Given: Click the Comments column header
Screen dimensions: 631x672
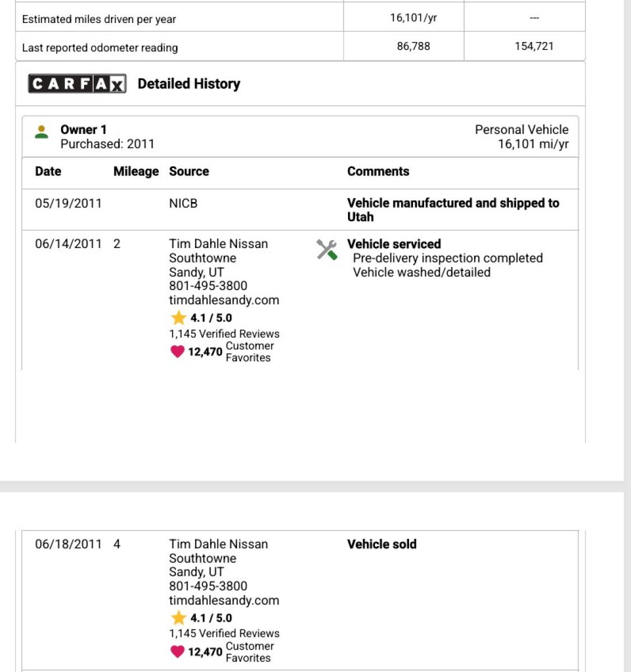Looking at the screenshot, I should tap(378, 171).
